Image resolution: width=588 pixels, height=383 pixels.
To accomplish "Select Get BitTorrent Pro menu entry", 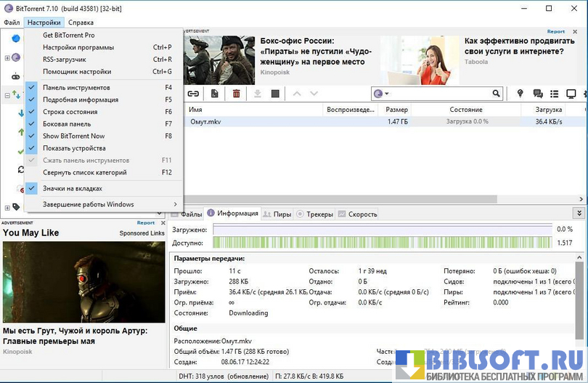I will coord(68,35).
